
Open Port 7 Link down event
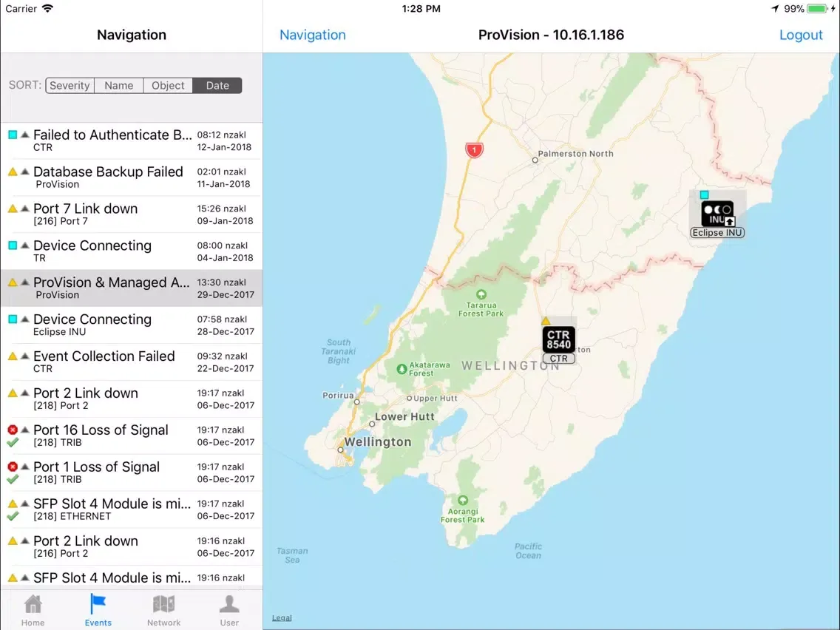(132, 214)
